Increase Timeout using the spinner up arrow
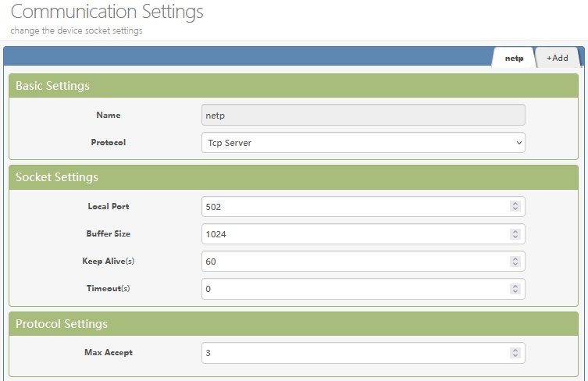 pyautogui.click(x=515, y=286)
